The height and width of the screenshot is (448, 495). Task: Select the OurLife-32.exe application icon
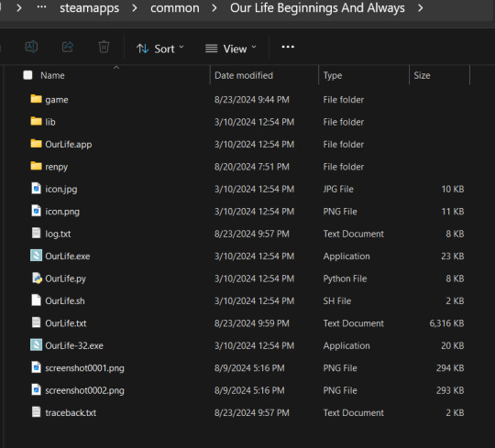click(x=37, y=345)
